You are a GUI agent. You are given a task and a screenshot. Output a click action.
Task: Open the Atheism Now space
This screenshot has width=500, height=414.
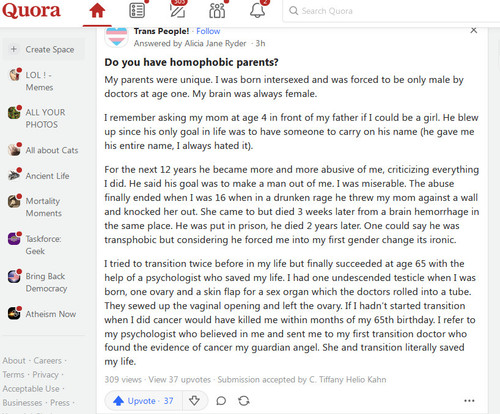(x=42, y=314)
